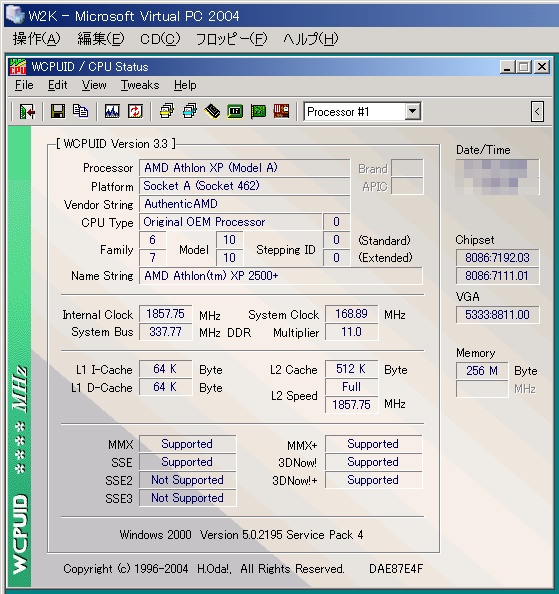
Task: Minimize the WCPUID window
Action: click(x=507, y=67)
